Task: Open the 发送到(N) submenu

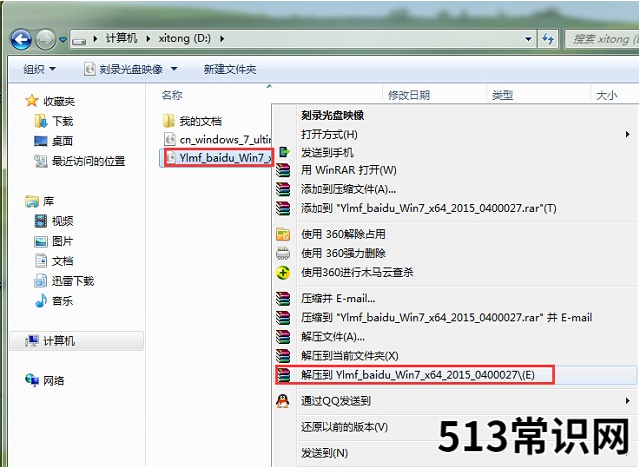Action: point(324,453)
